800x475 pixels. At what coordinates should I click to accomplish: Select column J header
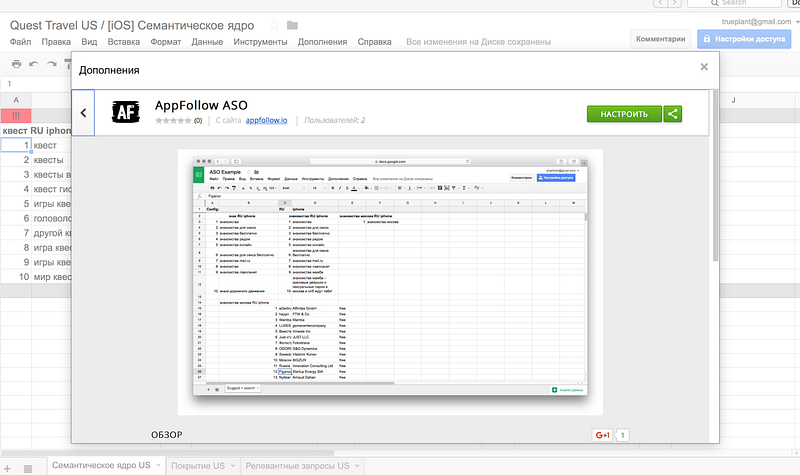(x=733, y=100)
